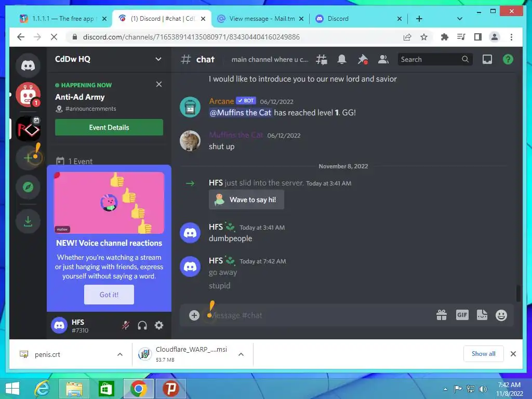Click Got it! on voice reactions popup
The height and width of the screenshot is (399, 532).
[109, 295]
